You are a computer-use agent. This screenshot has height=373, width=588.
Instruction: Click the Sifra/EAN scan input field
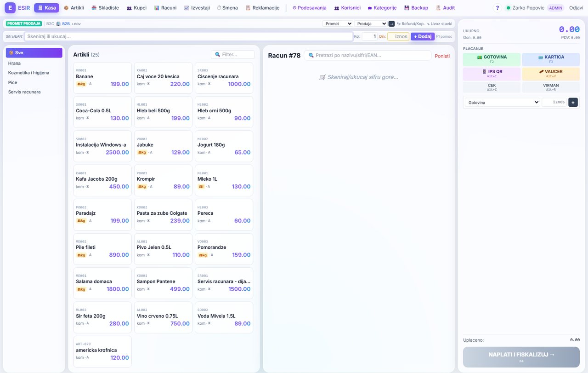point(188,36)
